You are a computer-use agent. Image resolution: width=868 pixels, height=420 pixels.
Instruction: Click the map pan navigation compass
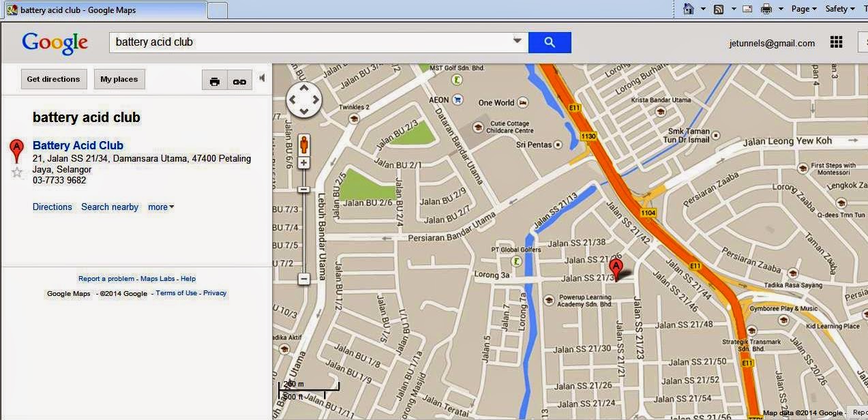[x=303, y=100]
